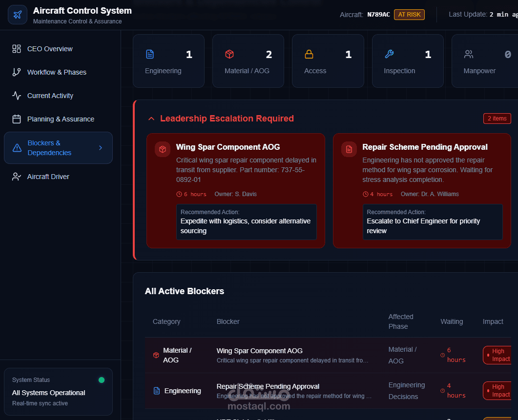Click the clock icon beside 6 hours in escalation card
This screenshot has height=420, width=518.
tap(179, 194)
